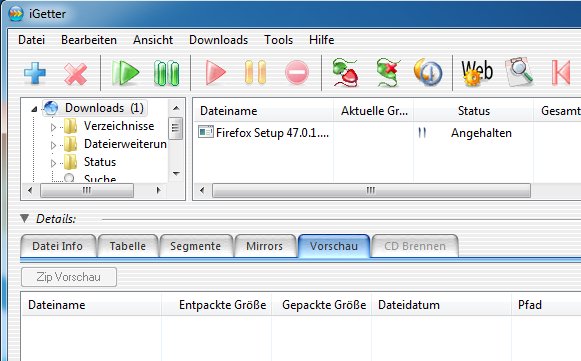Open the Downloads menu
Viewport: 581px width, 361px height.
pyautogui.click(x=219, y=40)
